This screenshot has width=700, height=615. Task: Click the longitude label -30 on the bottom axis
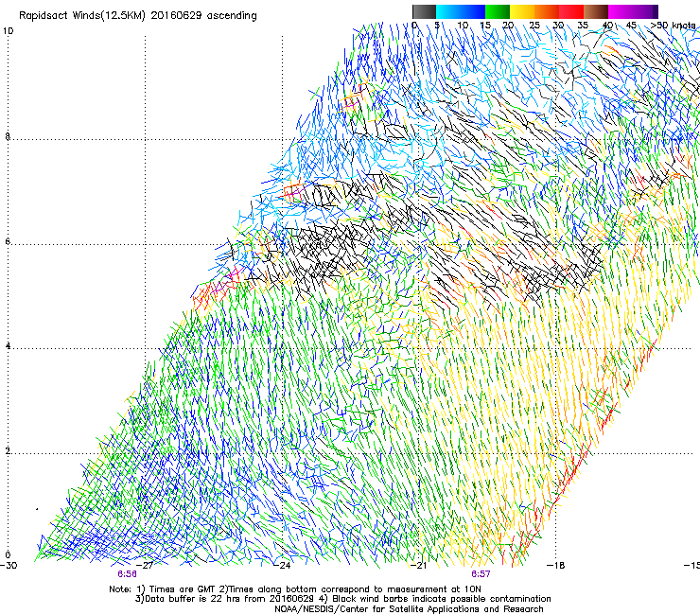(9, 565)
